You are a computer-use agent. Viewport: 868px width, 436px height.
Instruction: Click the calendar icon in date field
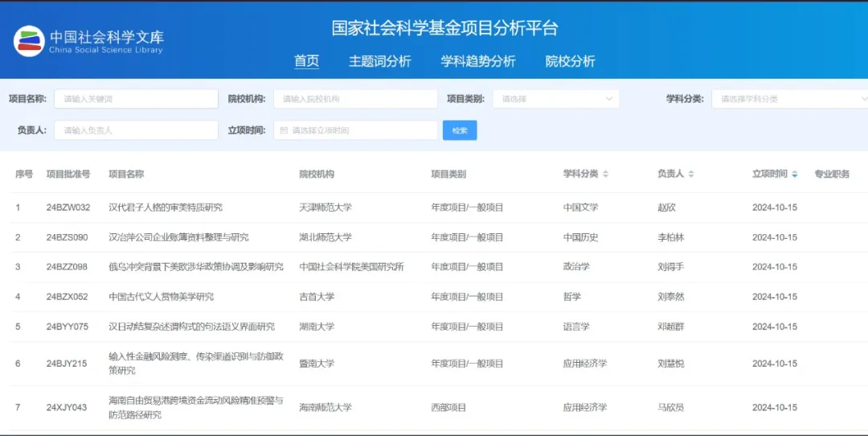click(284, 130)
